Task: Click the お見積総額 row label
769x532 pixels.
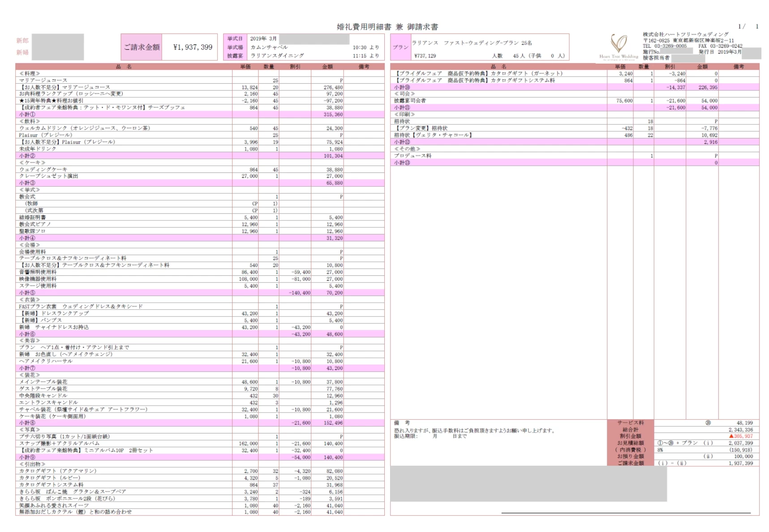Action: tap(631, 443)
